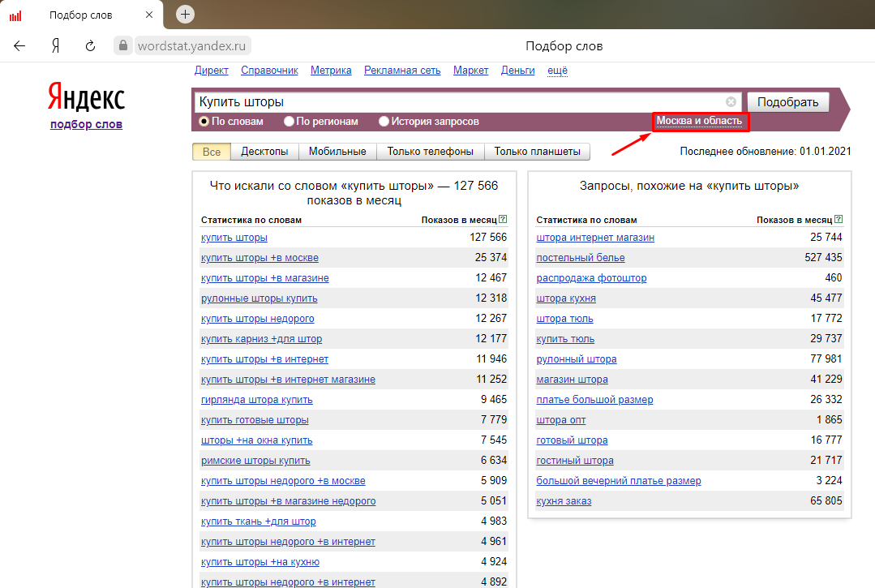Screen dimensions: 875x588
Task: Select the По словам radio button
Action: 204,121
